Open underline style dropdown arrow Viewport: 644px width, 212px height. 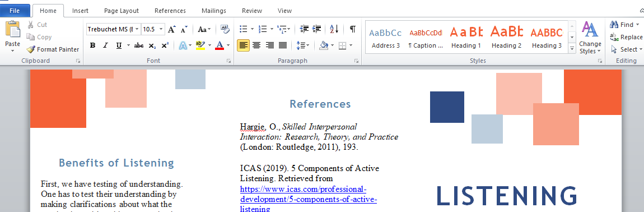[x=128, y=45]
